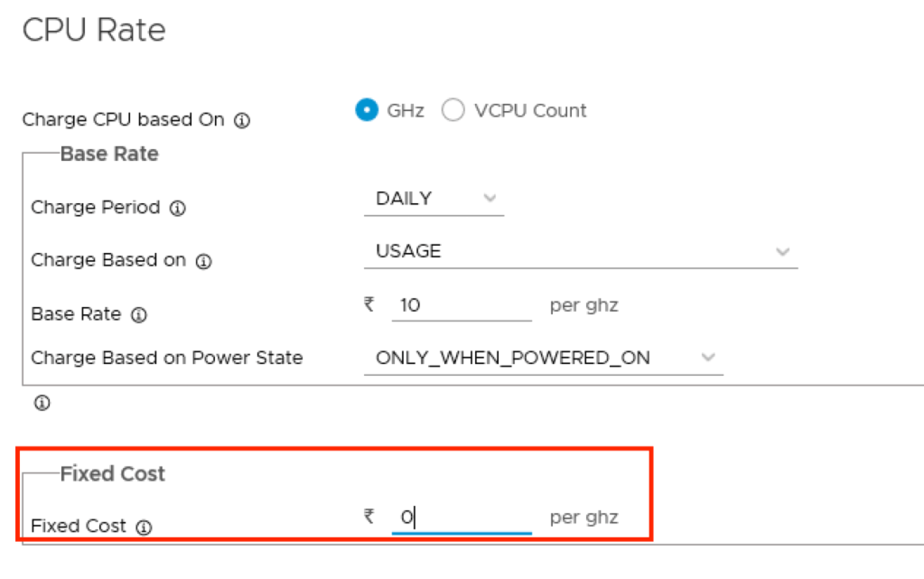Open the Base Rate info tooltip icon
This screenshot has width=924, height=579.
click(139, 315)
